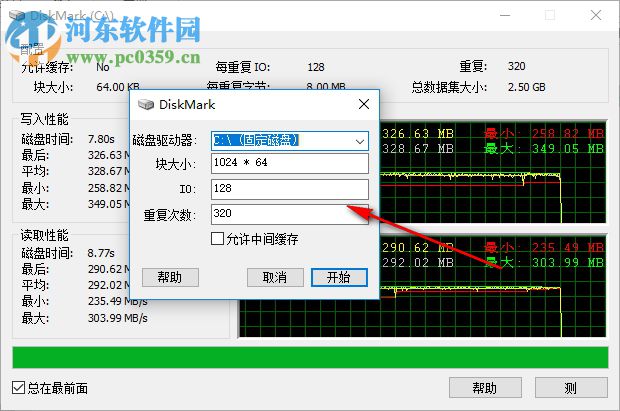The width and height of the screenshot is (620, 411).
Task: Click write graph 最大 349.05 MB label
Action: 544,149
